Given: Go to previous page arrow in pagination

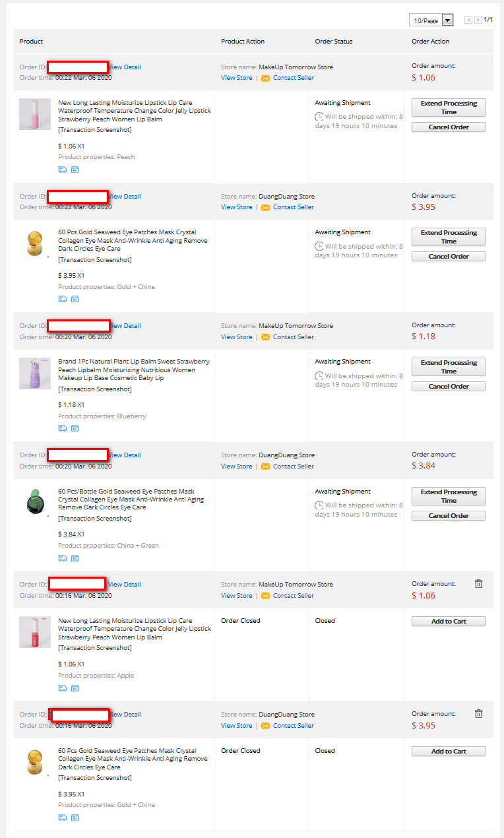Looking at the screenshot, I should coord(468,20).
